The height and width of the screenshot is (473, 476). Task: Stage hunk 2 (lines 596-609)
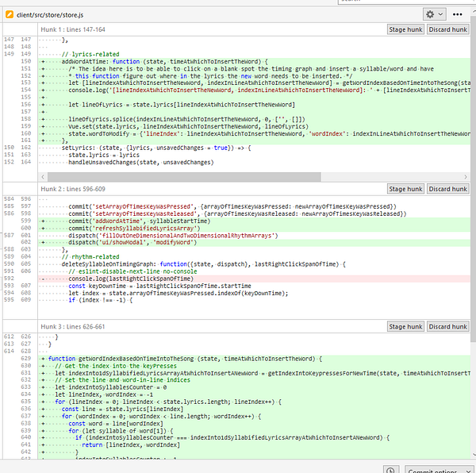pos(405,189)
